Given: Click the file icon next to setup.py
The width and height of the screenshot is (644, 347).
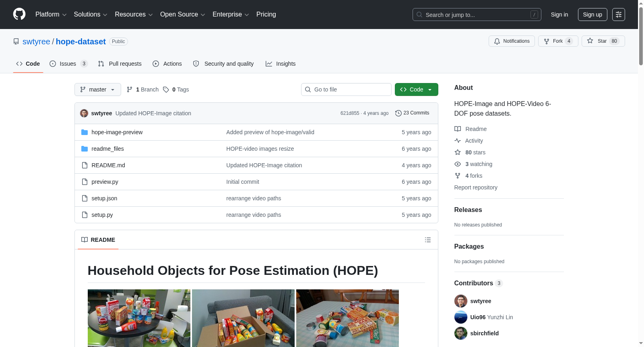Looking at the screenshot, I should [x=85, y=215].
